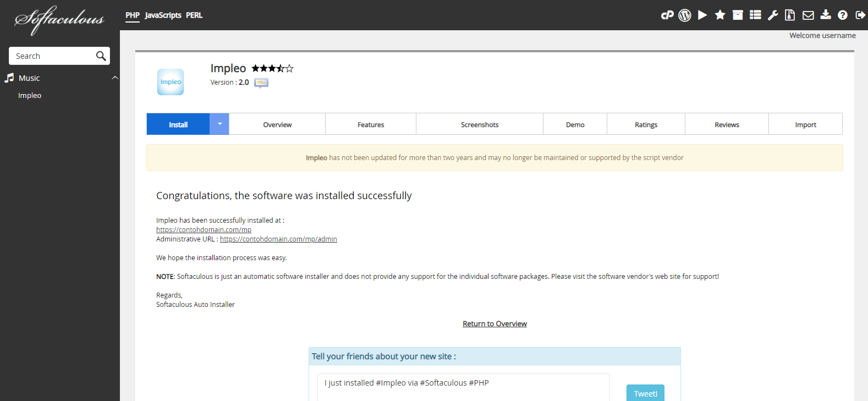Collapse the Music category in sidebar
The height and width of the screenshot is (401, 868).
pyautogui.click(x=115, y=78)
